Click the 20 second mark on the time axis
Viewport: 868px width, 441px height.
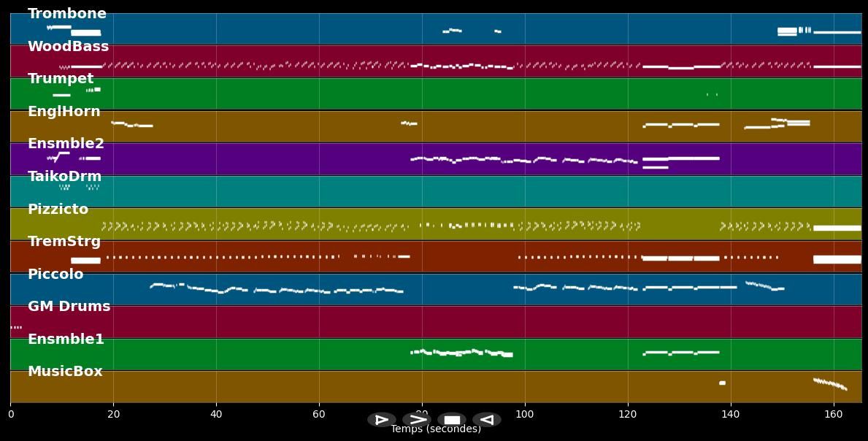(x=112, y=413)
